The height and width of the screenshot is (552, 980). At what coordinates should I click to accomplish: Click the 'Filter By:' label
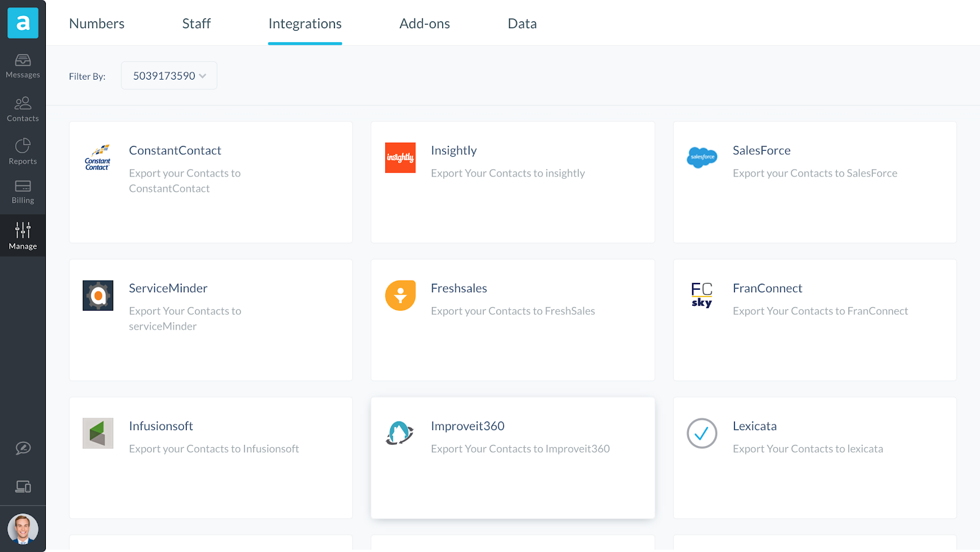[87, 77]
